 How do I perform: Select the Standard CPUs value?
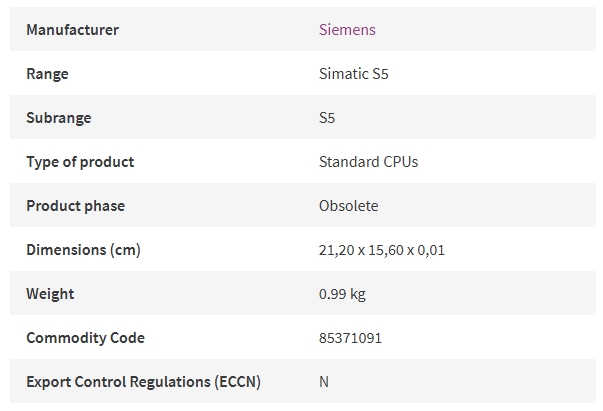pos(368,162)
